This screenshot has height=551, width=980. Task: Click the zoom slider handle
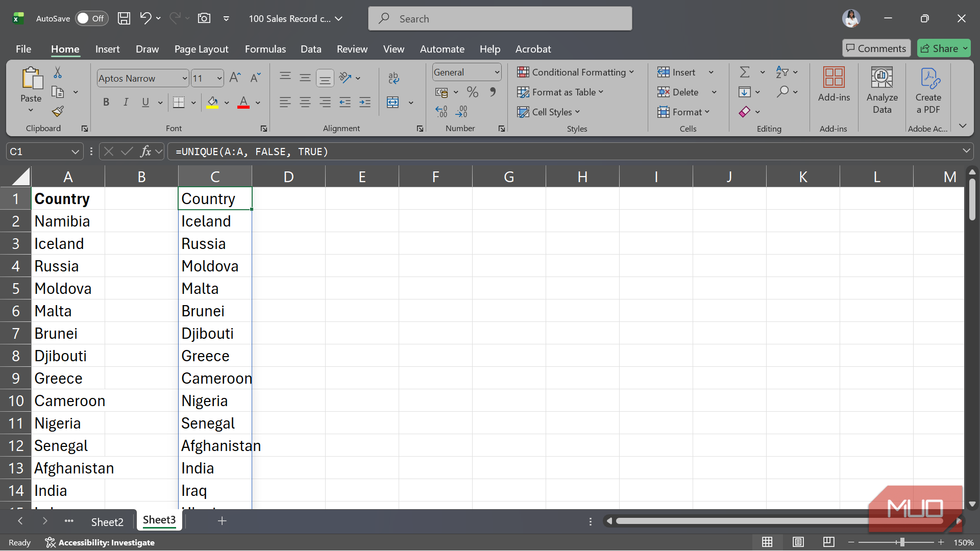[902, 542]
